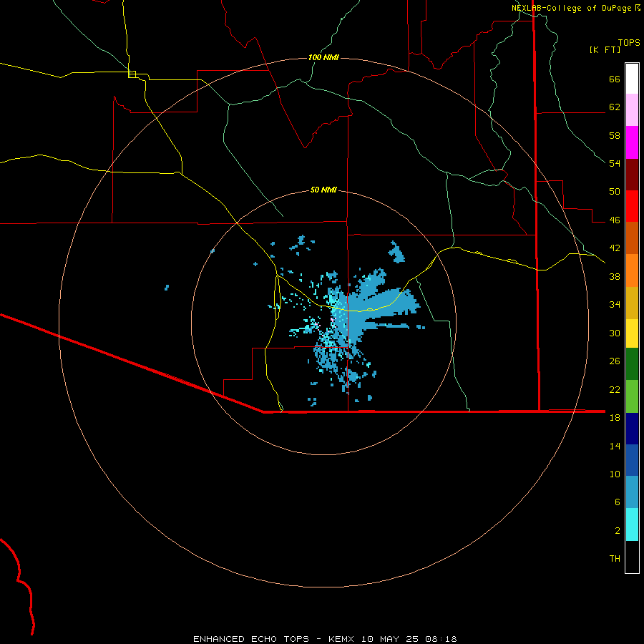Select the dark green legend swatch
Screen dimensions: 644x644
(x=632, y=364)
